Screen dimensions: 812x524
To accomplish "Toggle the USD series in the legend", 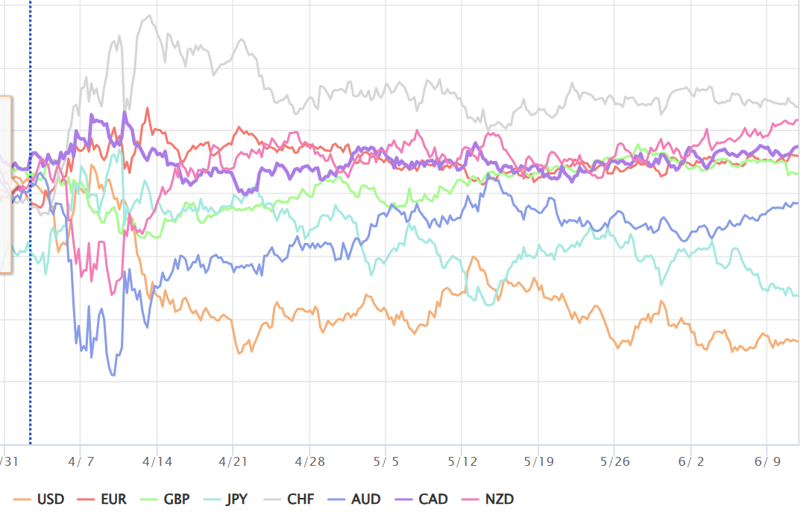I will tap(39, 499).
